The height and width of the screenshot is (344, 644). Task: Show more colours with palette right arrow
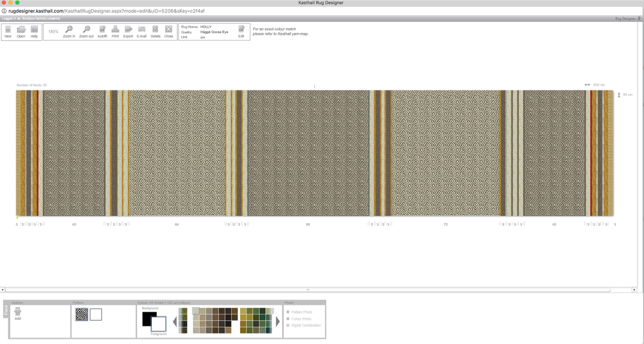[x=278, y=321]
